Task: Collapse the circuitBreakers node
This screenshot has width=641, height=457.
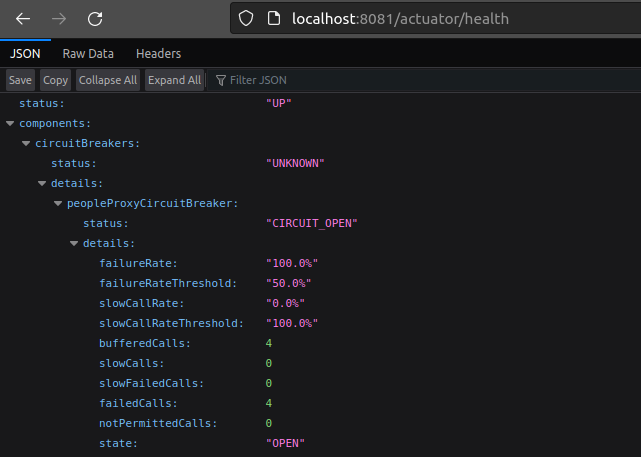Action: coord(26,143)
